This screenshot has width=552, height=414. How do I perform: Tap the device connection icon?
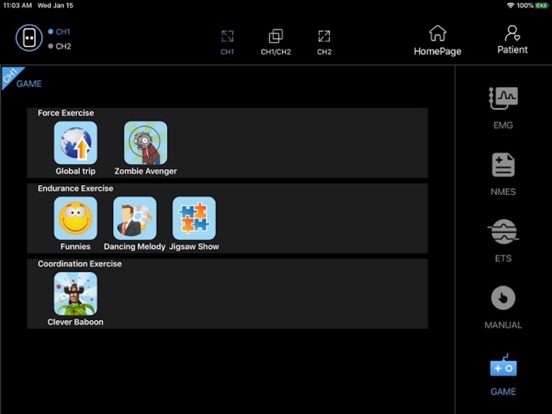[x=29, y=38]
